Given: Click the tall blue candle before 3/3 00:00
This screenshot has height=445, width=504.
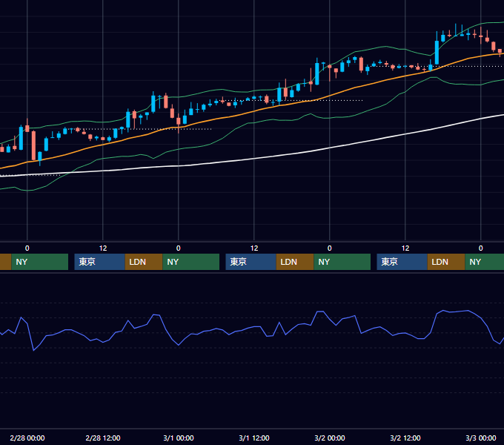Looking at the screenshot, I should pos(437,51).
